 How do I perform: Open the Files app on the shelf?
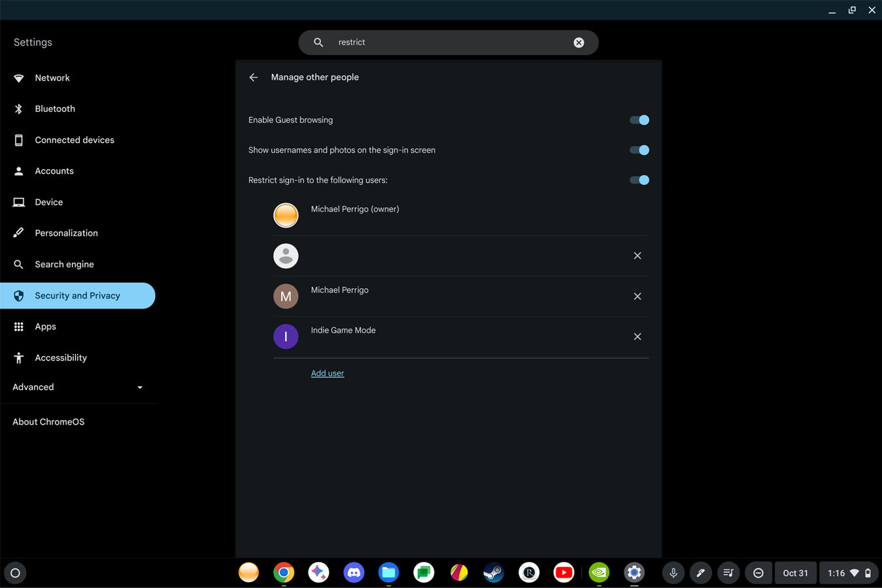pos(388,572)
